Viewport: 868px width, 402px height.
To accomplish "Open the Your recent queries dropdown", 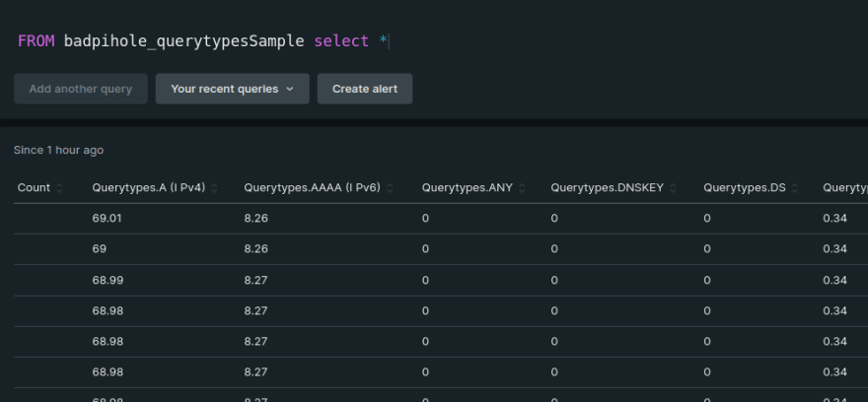I will pyautogui.click(x=232, y=89).
